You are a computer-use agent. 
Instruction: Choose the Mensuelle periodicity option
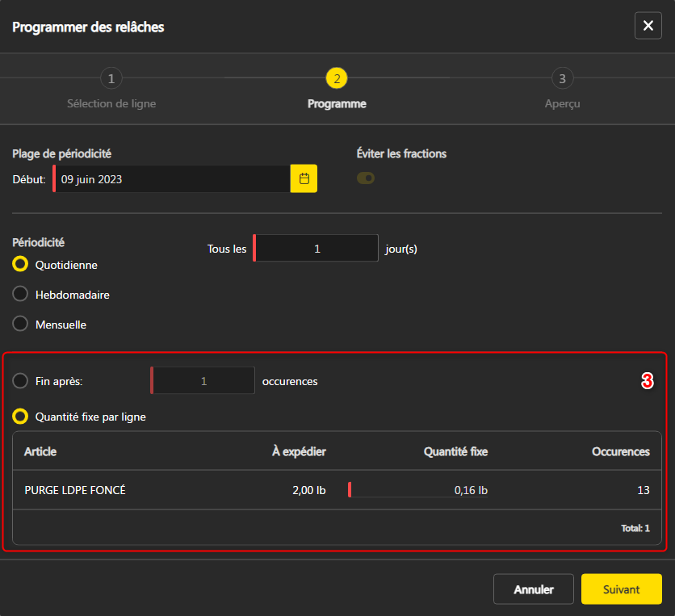point(21,325)
